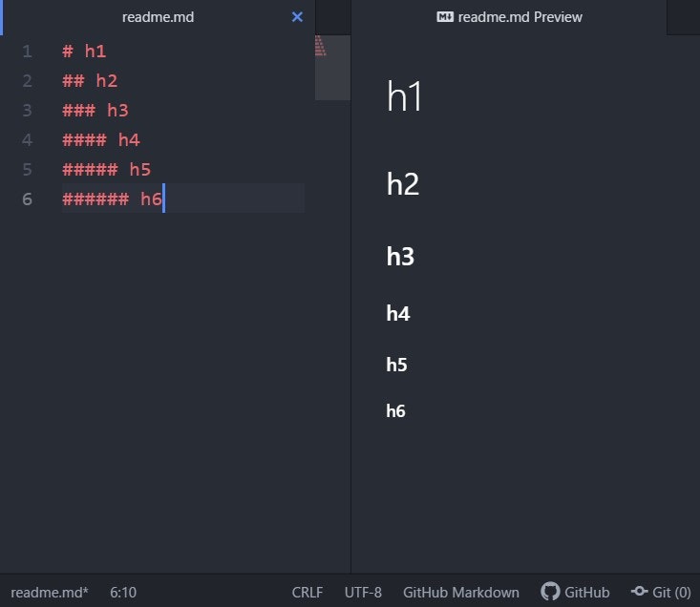
Task: Click the Markdown icon on Preview tab
Action: pos(445,17)
